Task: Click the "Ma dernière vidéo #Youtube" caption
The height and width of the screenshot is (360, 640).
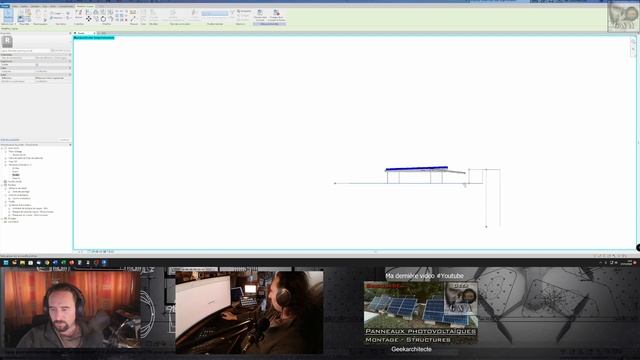Action: 424,276
